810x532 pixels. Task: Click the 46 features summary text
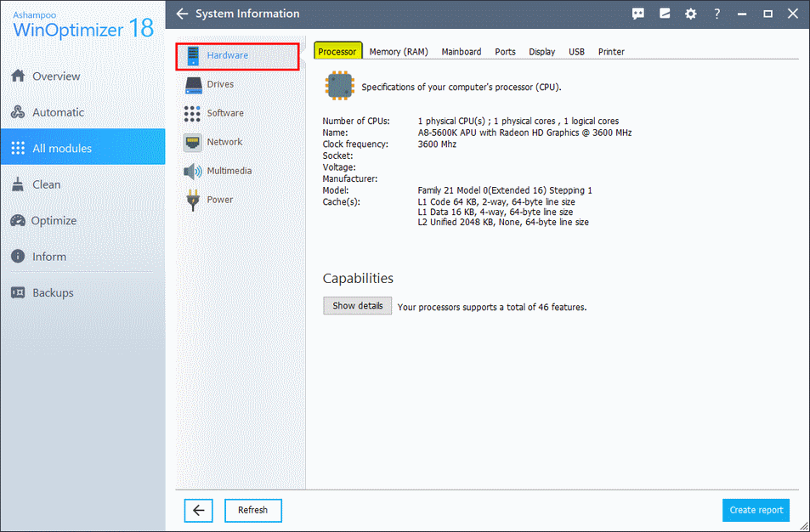(x=492, y=308)
